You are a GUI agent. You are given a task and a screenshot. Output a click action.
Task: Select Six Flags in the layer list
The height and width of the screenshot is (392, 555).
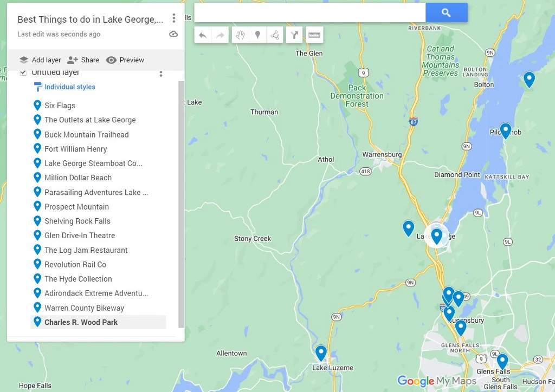coord(98,106)
